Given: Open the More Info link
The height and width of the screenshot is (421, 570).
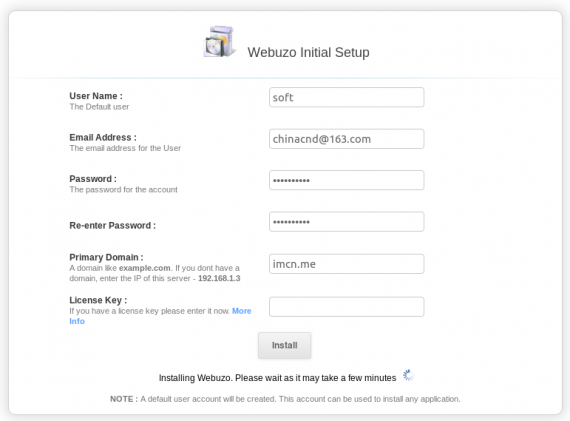Looking at the screenshot, I should (160, 316).
